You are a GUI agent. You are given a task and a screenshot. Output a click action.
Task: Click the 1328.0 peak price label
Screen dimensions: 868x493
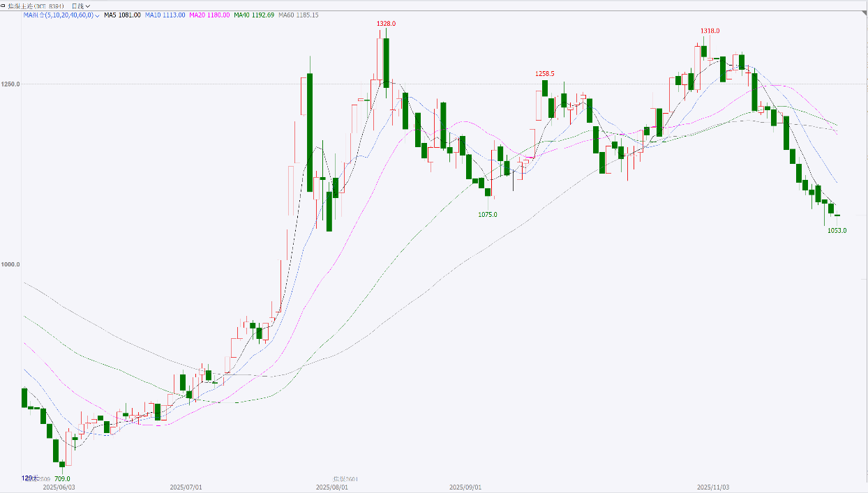click(x=386, y=24)
